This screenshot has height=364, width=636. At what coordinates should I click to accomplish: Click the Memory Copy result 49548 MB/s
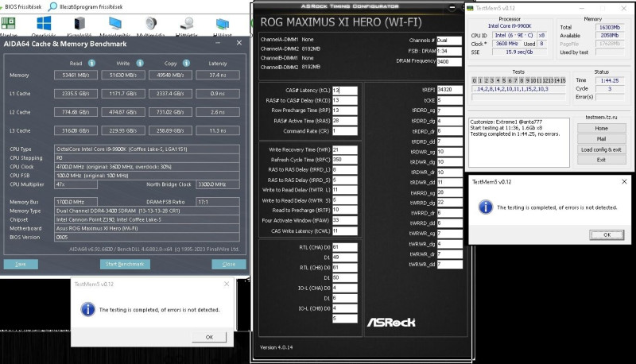(170, 75)
